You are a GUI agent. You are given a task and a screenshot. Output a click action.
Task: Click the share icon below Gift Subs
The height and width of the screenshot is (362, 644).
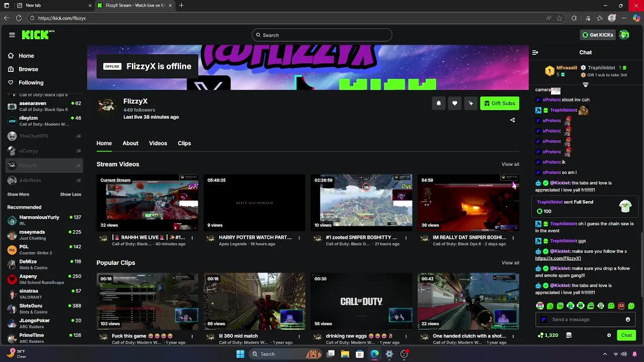click(513, 120)
